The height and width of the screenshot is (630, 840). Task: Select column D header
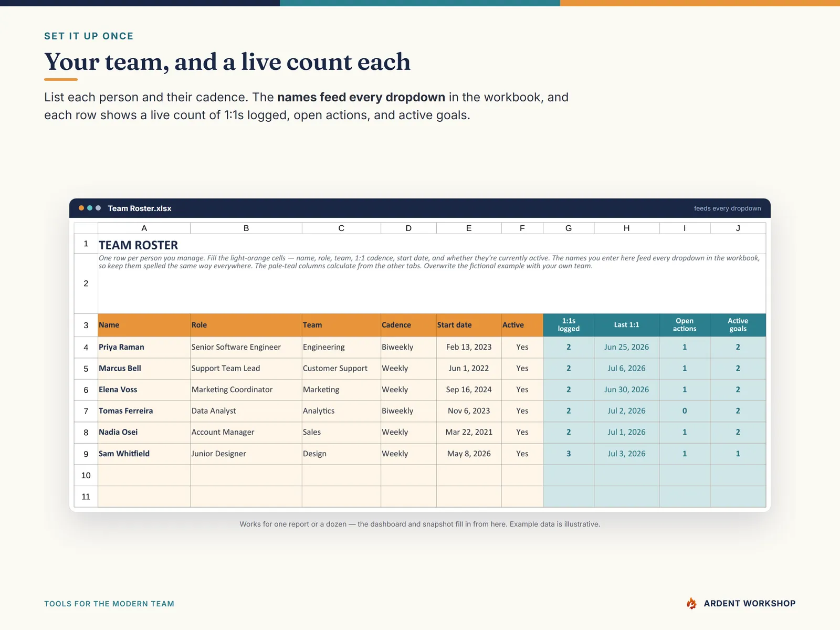pyautogui.click(x=408, y=228)
